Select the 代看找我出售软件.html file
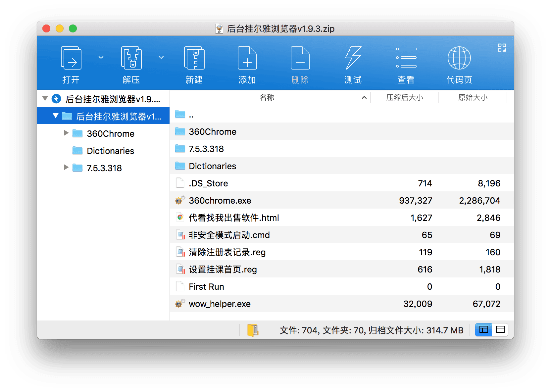This screenshot has width=551, height=392. (342, 218)
